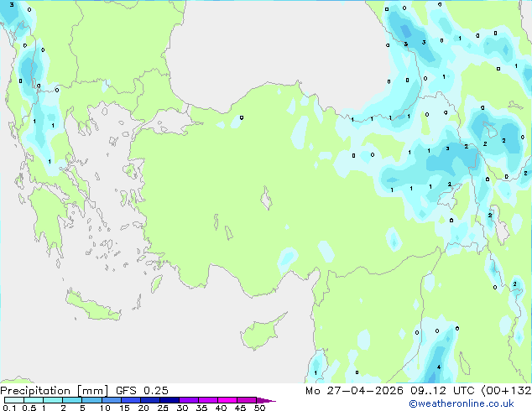Select the 2–5 mm legend color swatch
The height and width of the screenshot is (411, 532).
coord(72,400)
